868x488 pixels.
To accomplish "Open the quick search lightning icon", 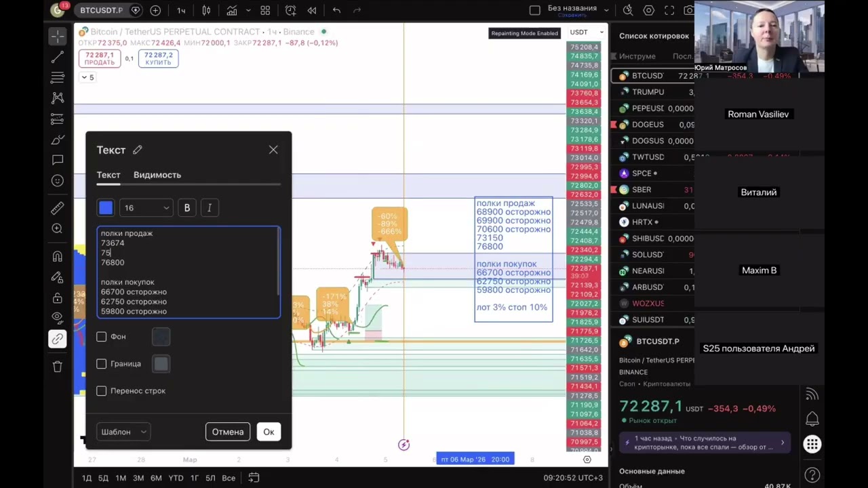I will pyautogui.click(x=628, y=10).
